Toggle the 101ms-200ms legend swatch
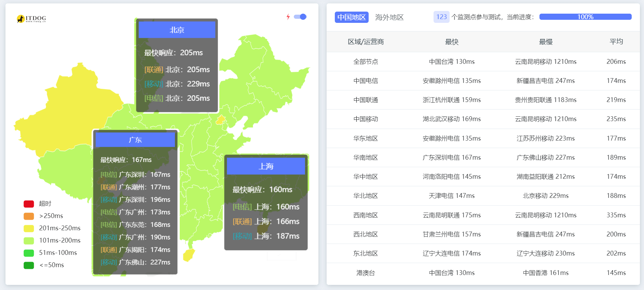This screenshot has height=290, width=644. click(x=29, y=241)
